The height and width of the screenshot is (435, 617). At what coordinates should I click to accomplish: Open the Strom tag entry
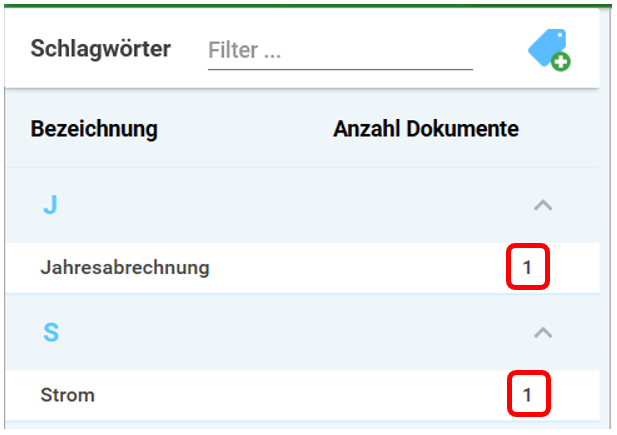pos(67,395)
